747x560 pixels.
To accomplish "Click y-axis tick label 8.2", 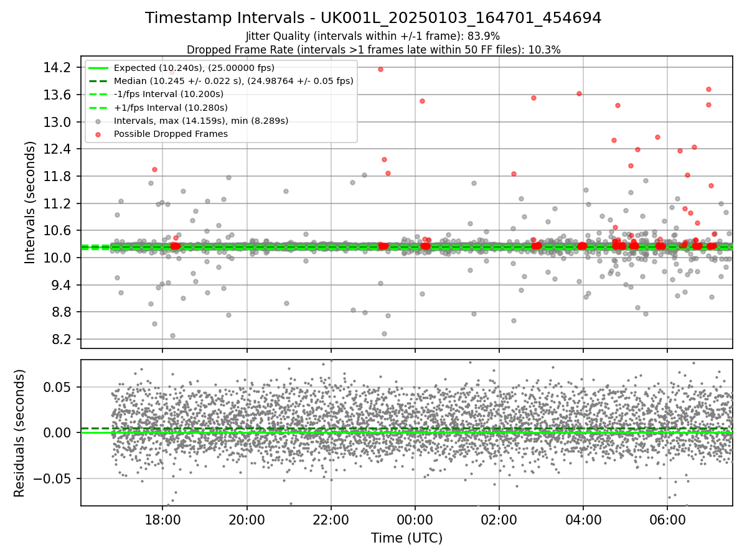I will [61, 339].
